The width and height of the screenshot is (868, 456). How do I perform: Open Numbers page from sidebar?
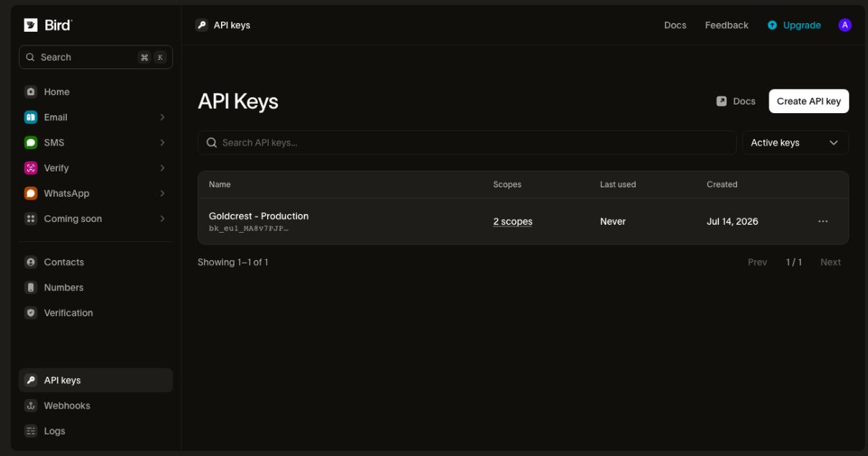[96, 287]
